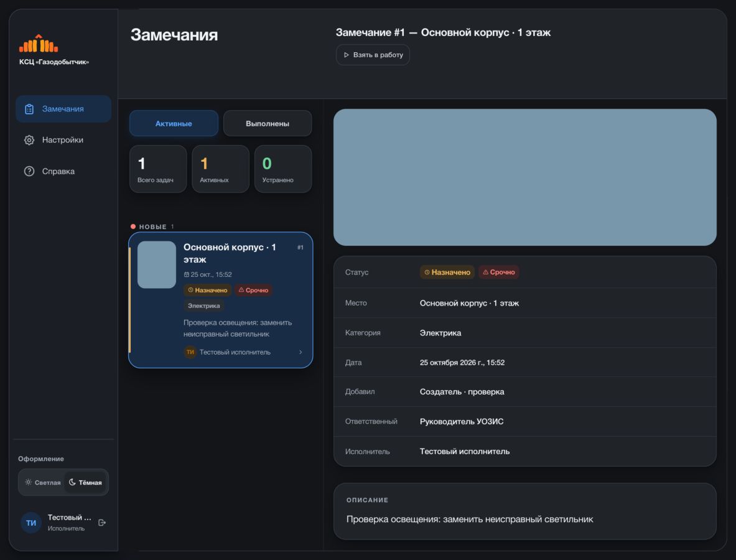This screenshot has width=736, height=560.
Task: Click the Замечание #1 header title
Action: click(x=443, y=32)
